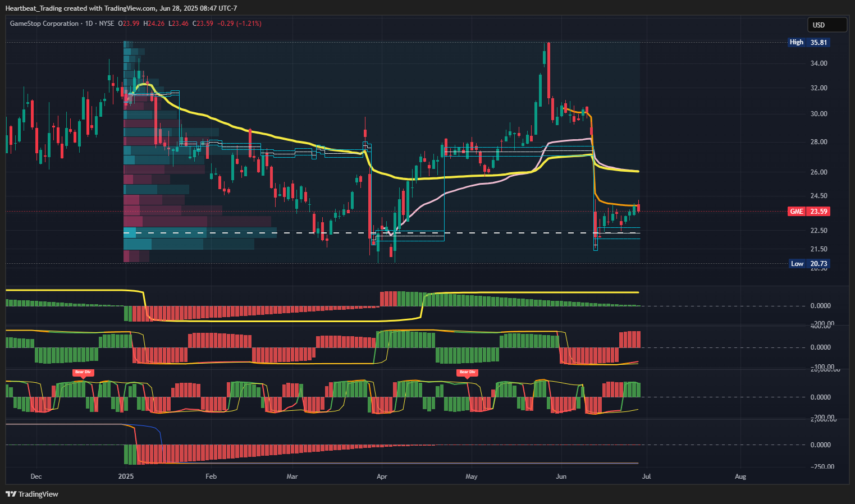Image resolution: width=855 pixels, height=504 pixels.
Task: Click the 30.00 price axis label
Action: [819, 114]
